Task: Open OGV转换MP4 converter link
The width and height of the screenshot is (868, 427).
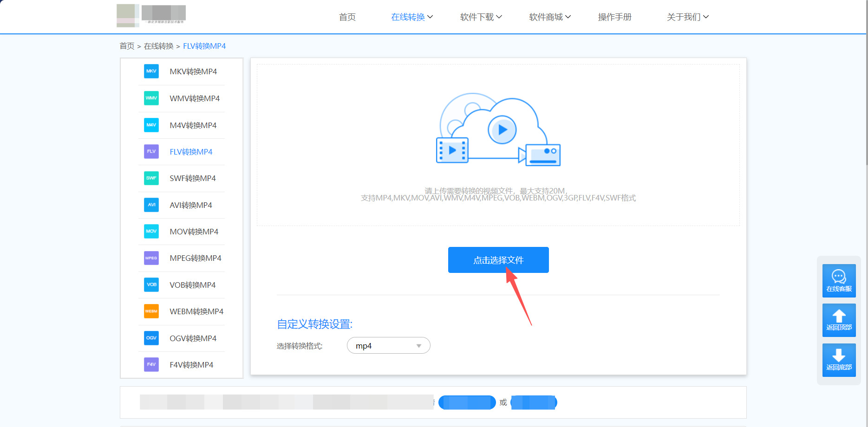Action: click(x=193, y=338)
